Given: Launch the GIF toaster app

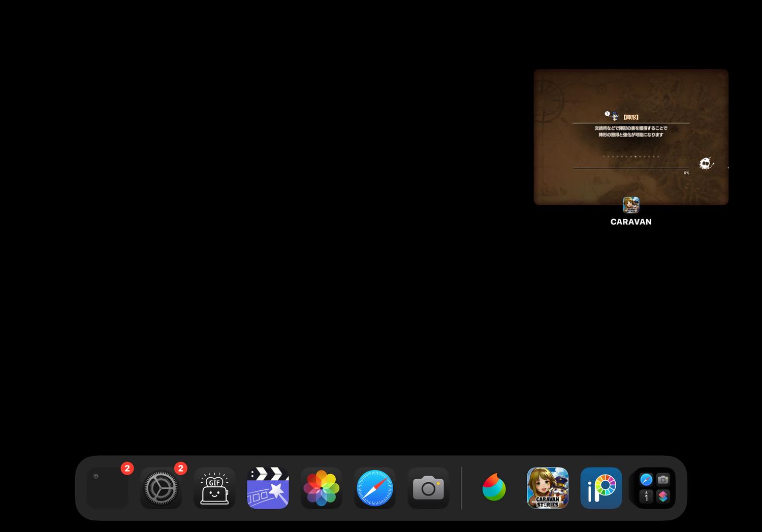Looking at the screenshot, I should coord(214,488).
